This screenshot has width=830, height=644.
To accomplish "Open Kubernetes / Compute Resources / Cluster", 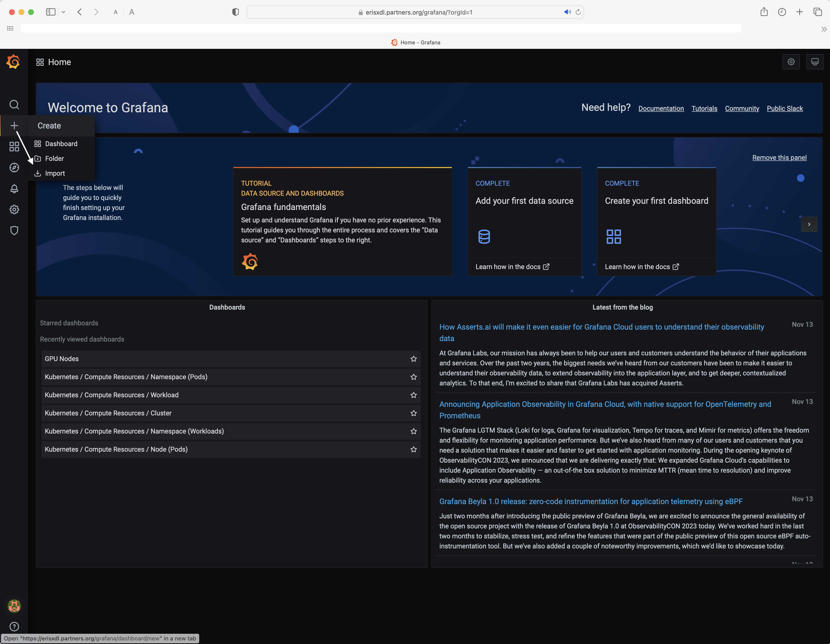I will click(231, 413).
